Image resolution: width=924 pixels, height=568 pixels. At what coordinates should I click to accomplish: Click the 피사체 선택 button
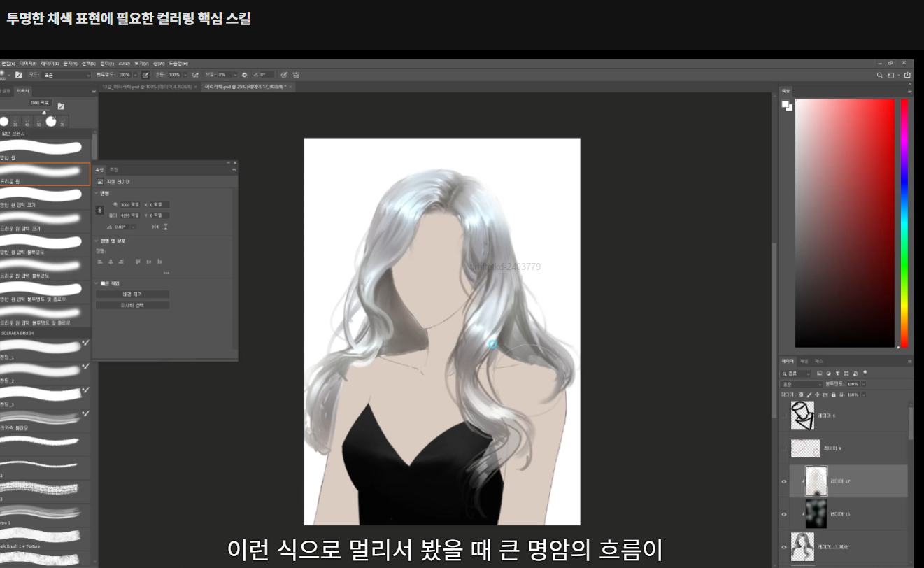pyautogui.click(x=132, y=306)
